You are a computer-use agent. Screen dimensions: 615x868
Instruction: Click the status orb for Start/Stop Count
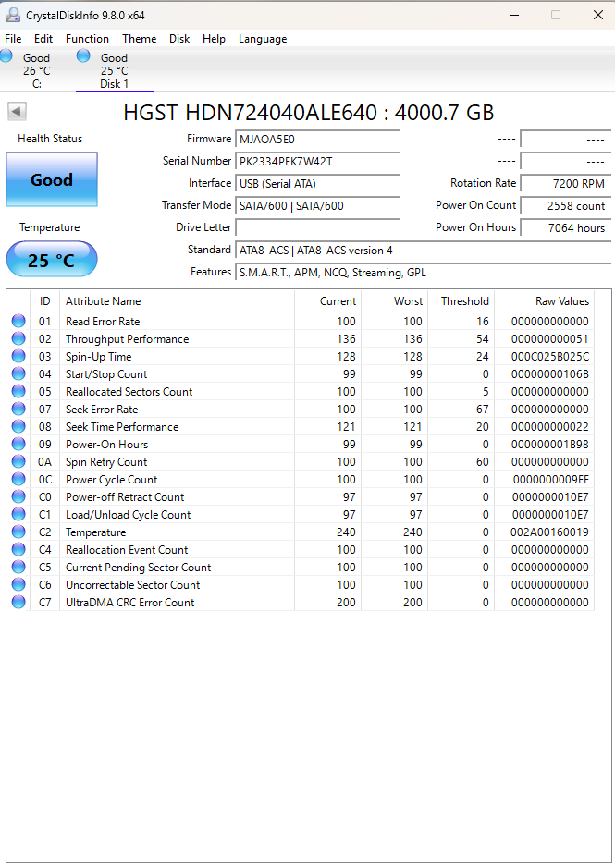18,373
